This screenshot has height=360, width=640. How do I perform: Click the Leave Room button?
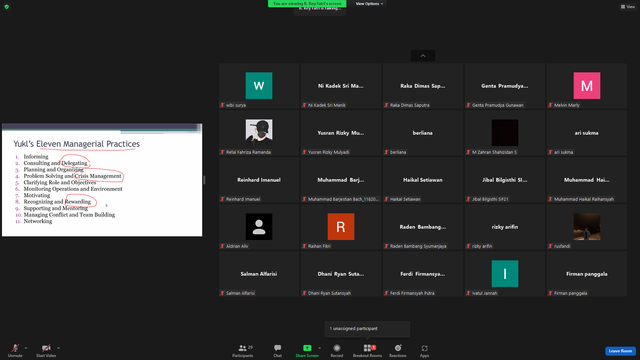(x=620, y=351)
